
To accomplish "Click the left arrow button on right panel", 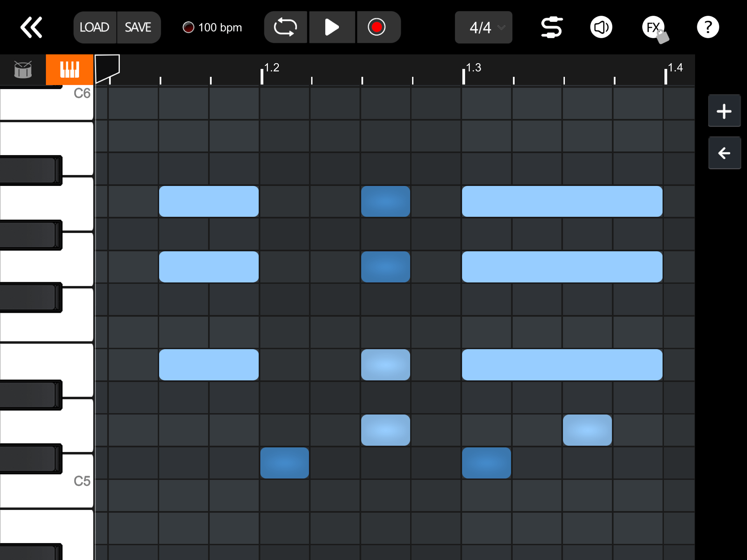I will click(x=724, y=153).
